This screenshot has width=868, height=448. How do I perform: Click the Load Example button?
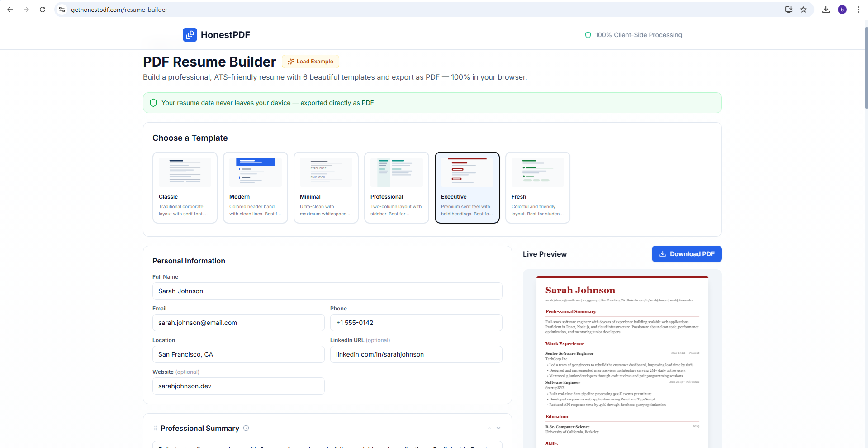pos(310,62)
